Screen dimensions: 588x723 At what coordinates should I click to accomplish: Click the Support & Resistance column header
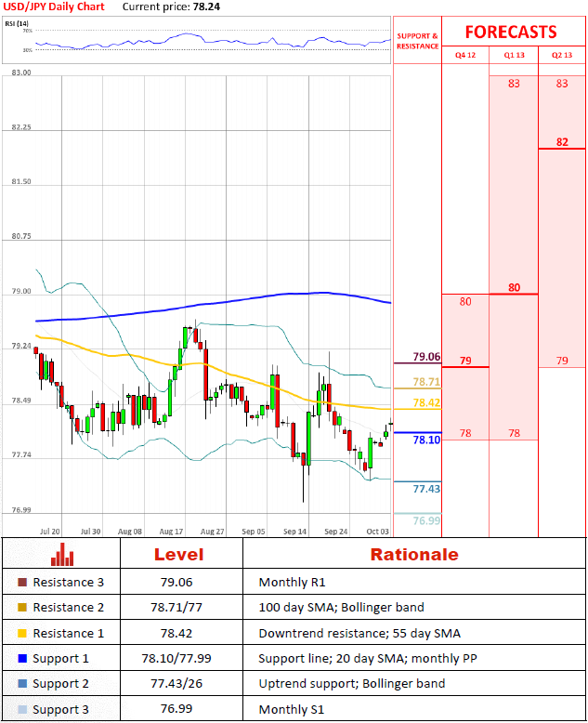tap(417, 40)
